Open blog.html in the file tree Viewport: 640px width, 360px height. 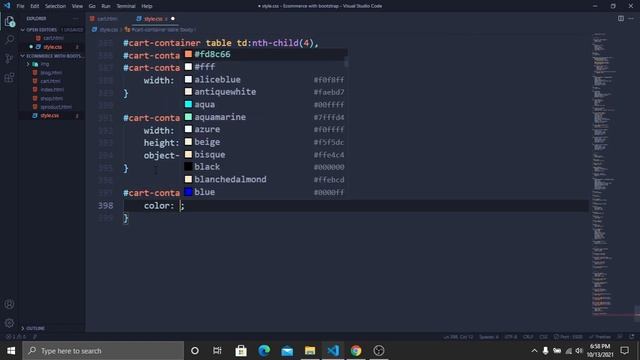(x=51, y=73)
